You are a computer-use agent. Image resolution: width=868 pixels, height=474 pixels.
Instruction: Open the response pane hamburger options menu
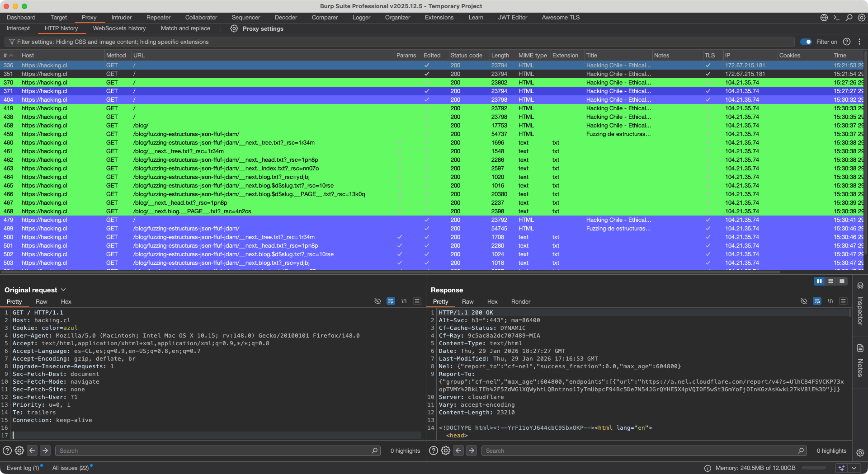843,301
